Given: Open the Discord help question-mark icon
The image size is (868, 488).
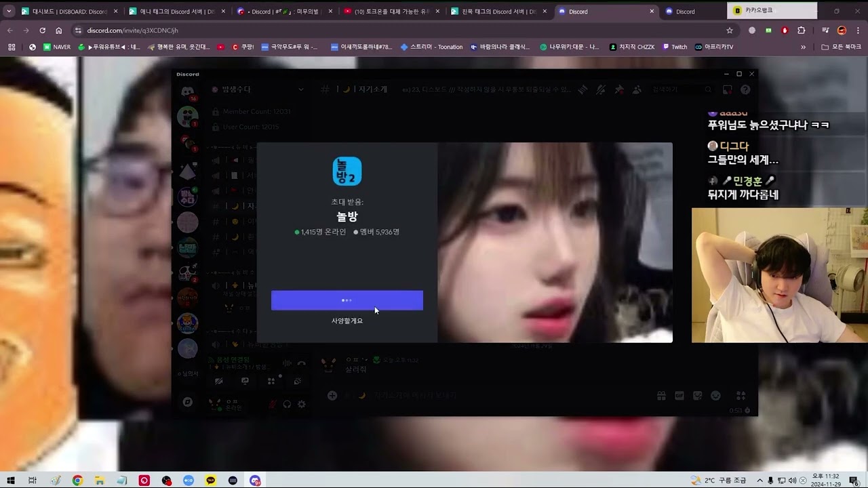Looking at the screenshot, I should click(x=745, y=89).
